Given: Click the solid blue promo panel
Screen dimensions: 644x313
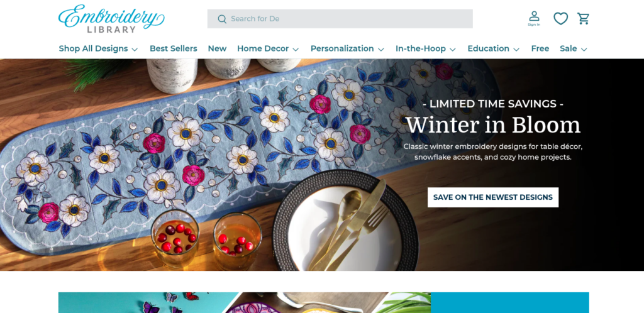Looking at the screenshot, I should 509,303.
